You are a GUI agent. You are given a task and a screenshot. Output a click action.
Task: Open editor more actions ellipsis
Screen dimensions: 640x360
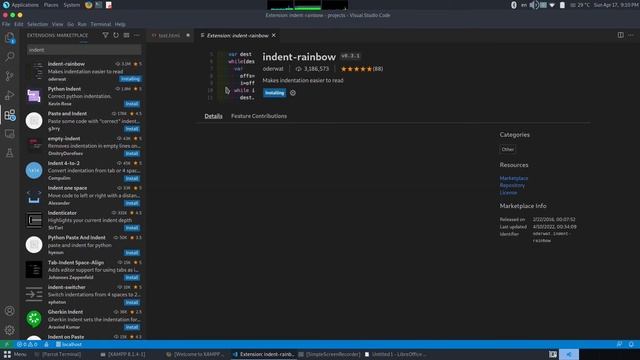click(x=631, y=35)
